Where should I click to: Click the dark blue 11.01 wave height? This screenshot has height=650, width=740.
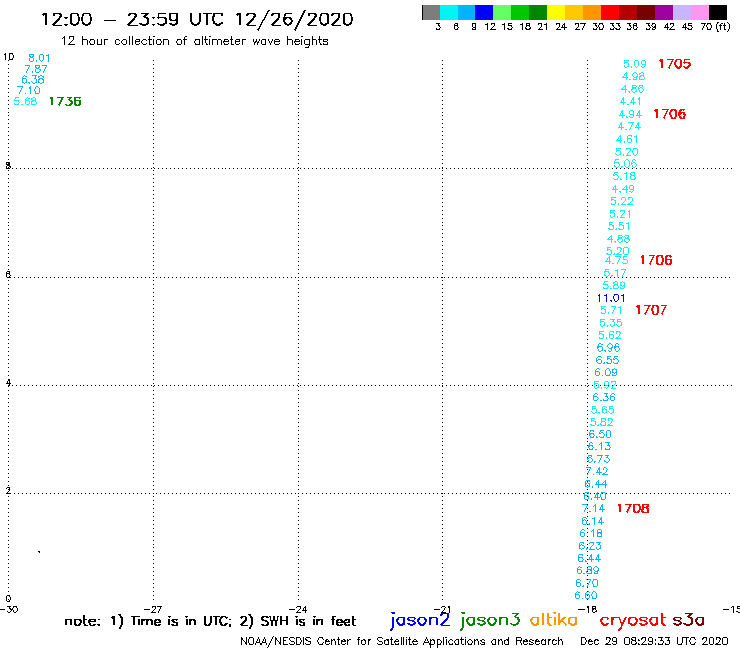click(x=611, y=298)
